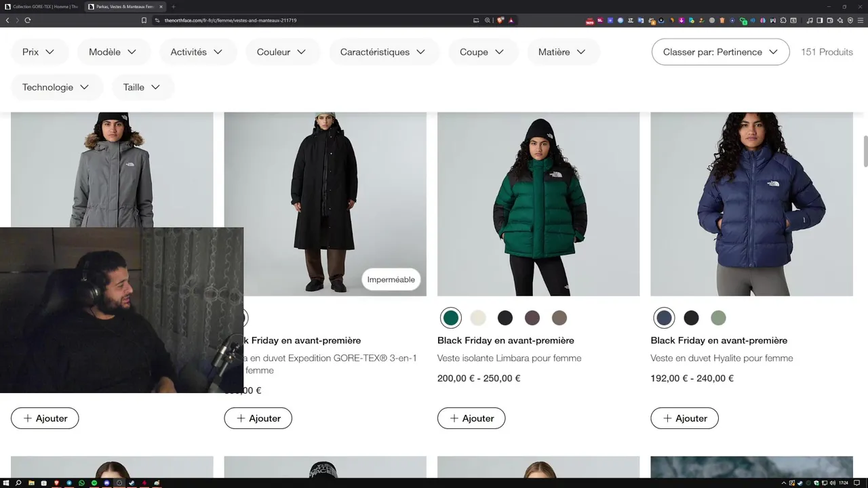This screenshot has width=868, height=488.
Task: Open Veste en duvet Hyalite pour femme link
Action: coord(722,358)
